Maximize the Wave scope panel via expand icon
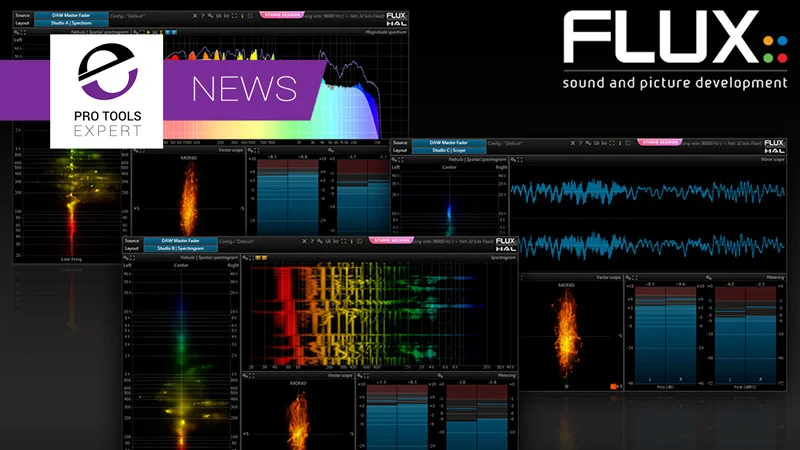Viewport: 800px width, 450px height. (x=520, y=160)
